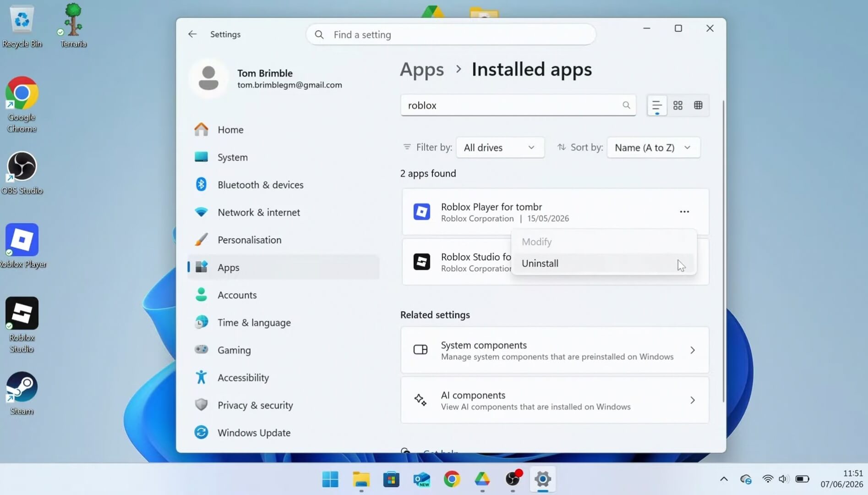Click the roblox app search field
Screen dimensions: 868x495
click(x=518, y=105)
